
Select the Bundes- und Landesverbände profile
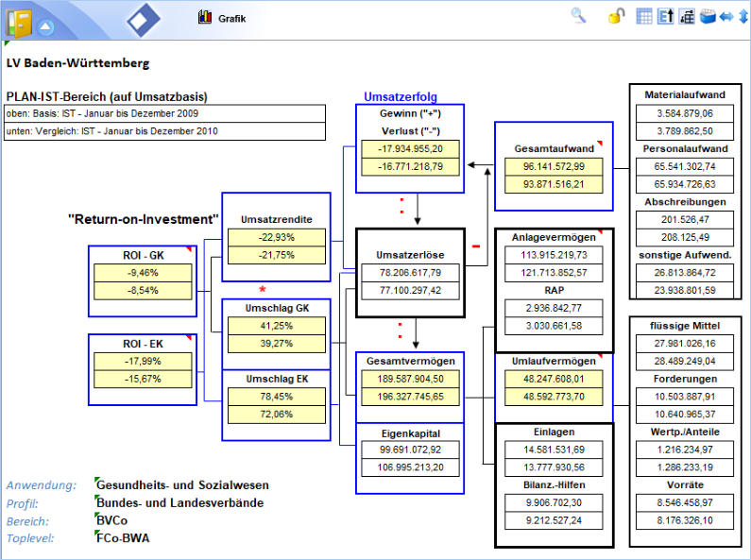click(181, 502)
